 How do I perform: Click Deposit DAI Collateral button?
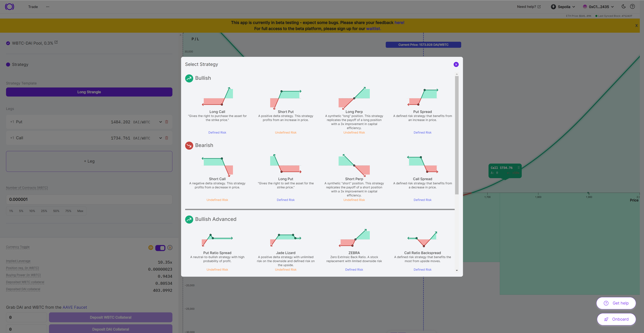tap(111, 329)
